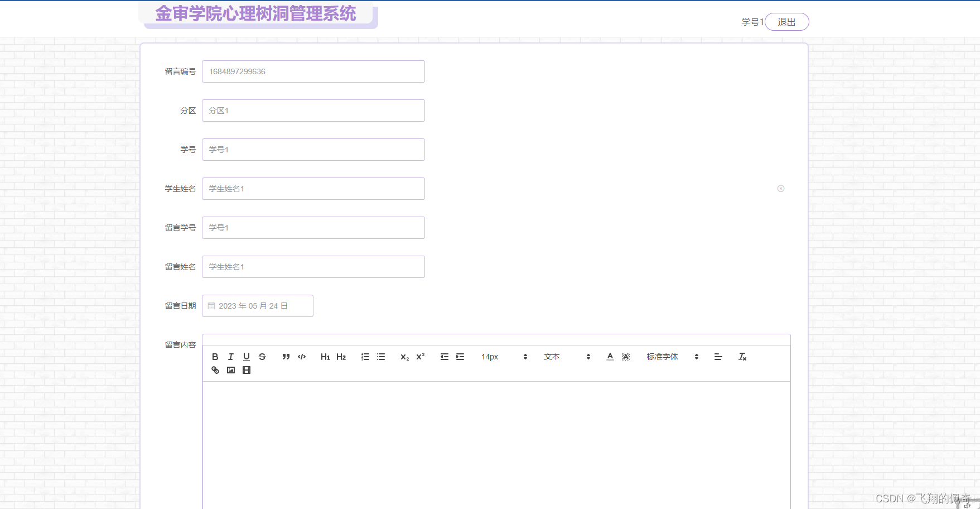Decrease indent in editor

[x=445, y=357]
